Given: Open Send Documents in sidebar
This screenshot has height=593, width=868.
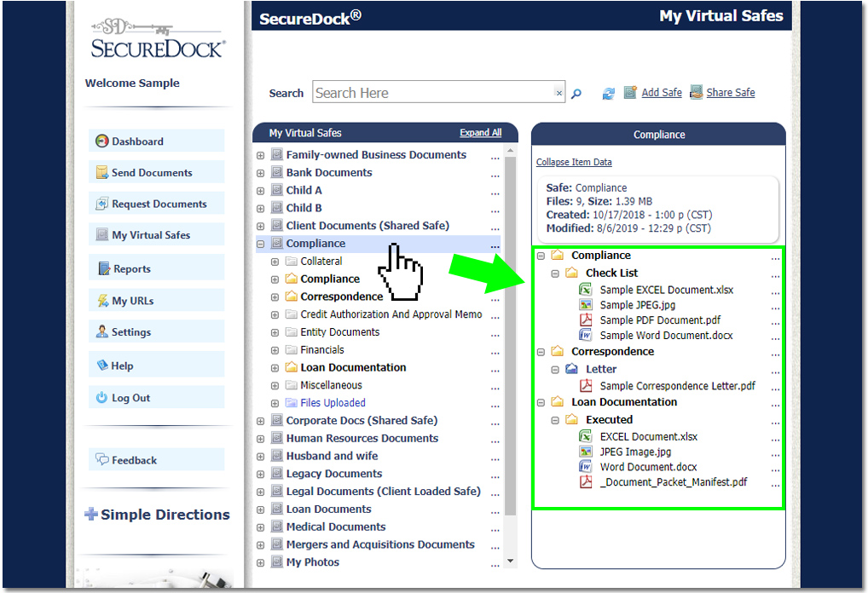Looking at the screenshot, I should (x=157, y=173).
